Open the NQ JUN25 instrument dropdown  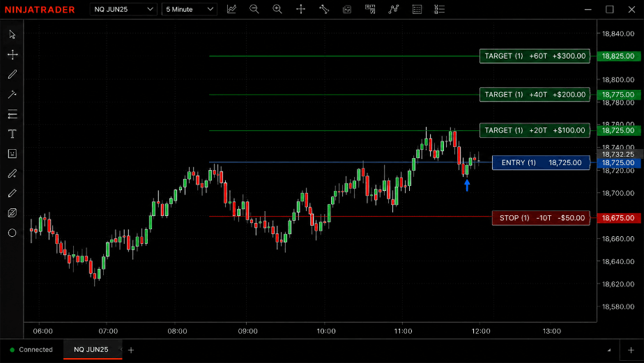[123, 9]
